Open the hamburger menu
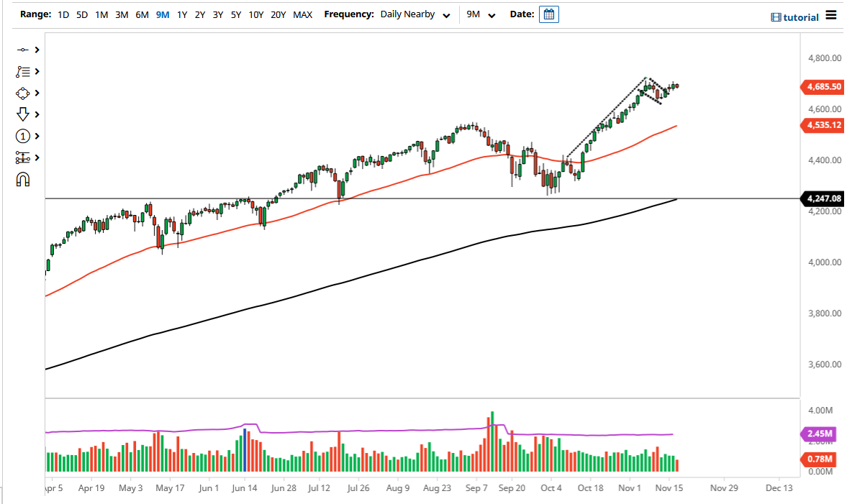 coord(831,15)
